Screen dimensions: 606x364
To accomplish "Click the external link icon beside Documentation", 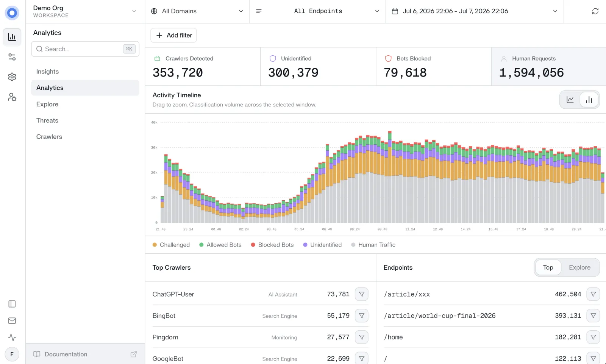I will tap(134, 354).
